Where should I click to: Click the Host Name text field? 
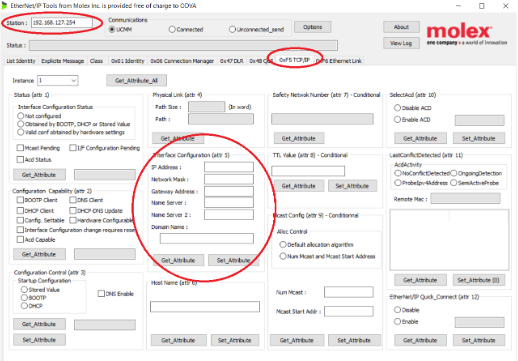point(205,307)
